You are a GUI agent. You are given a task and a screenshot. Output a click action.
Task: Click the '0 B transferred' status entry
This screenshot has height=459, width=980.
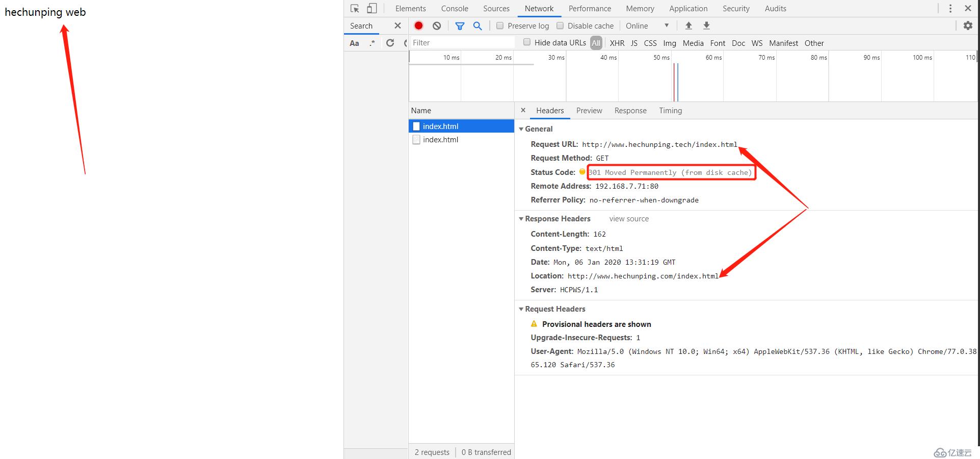[x=486, y=452]
